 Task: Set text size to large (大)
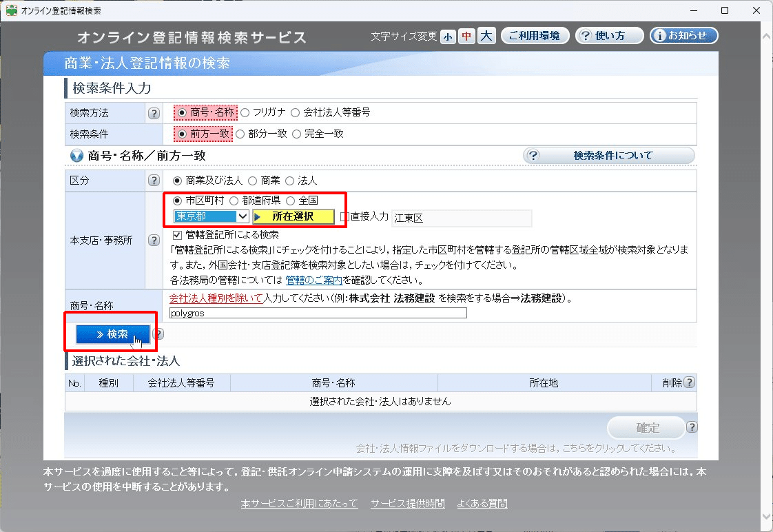click(486, 36)
